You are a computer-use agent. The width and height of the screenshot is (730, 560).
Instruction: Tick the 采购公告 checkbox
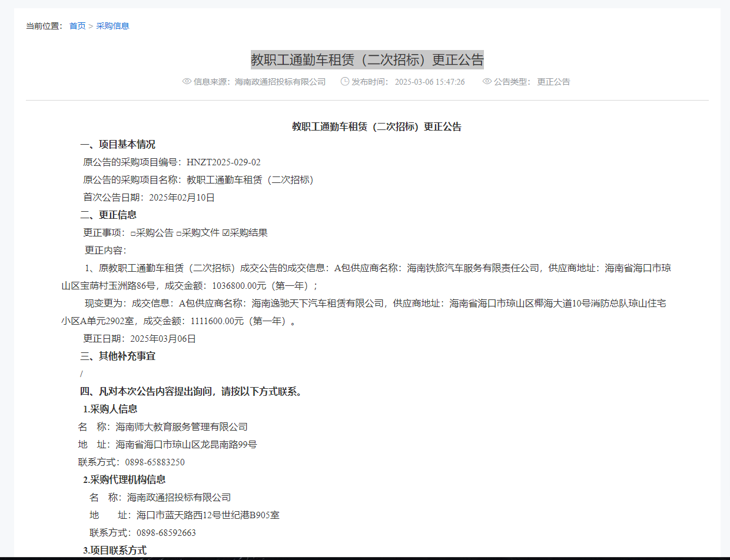(133, 234)
